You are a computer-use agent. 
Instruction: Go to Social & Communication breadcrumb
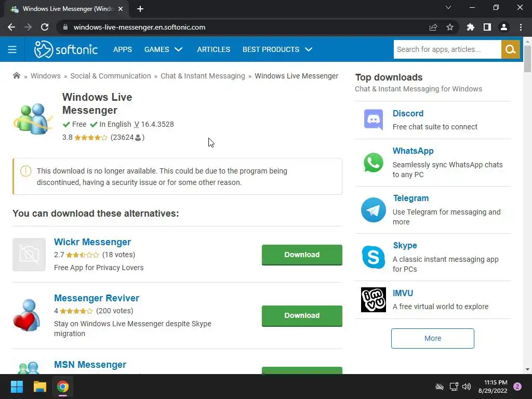[x=111, y=76]
